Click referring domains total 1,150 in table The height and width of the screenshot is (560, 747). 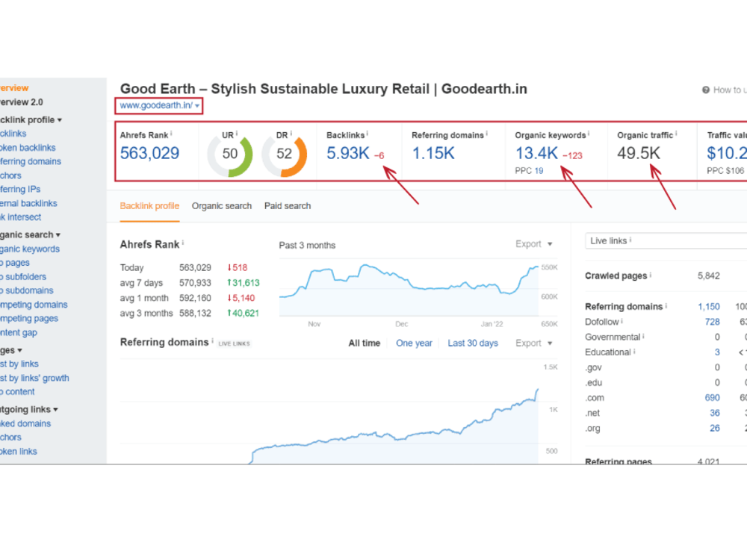tap(709, 307)
